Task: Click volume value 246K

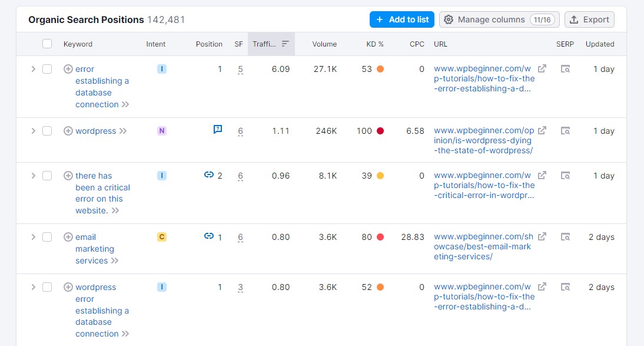Action: pyautogui.click(x=326, y=131)
